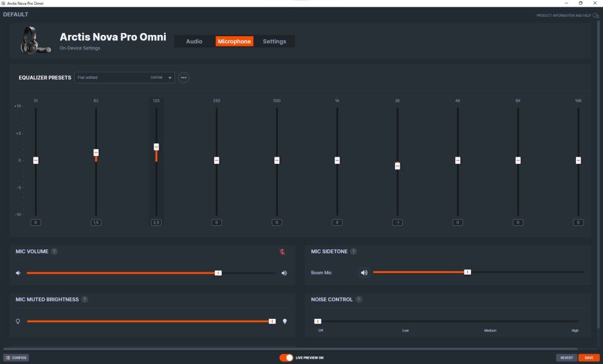The height and width of the screenshot is (364, 603).
Task: Click the 62 Hz value field showing 1,5
Action: pyautogui.click(x=96, y=222)
